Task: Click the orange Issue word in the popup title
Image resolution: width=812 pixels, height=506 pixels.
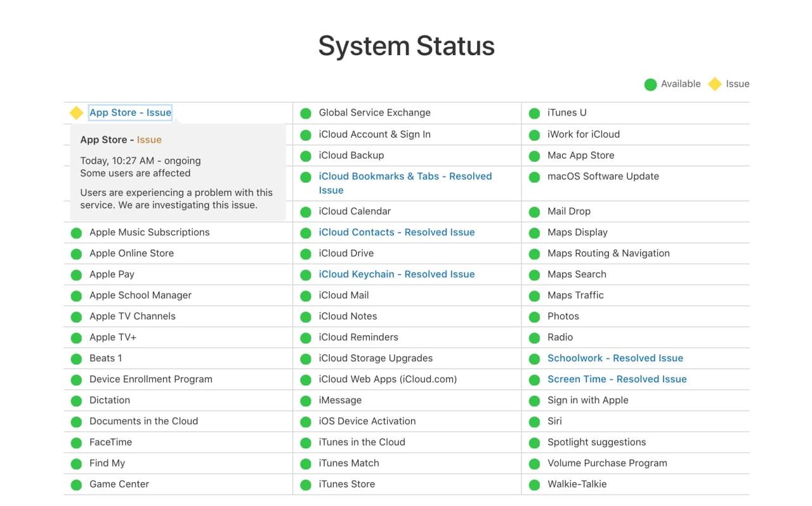Action: pyautogui.click(x=149, y=140)
